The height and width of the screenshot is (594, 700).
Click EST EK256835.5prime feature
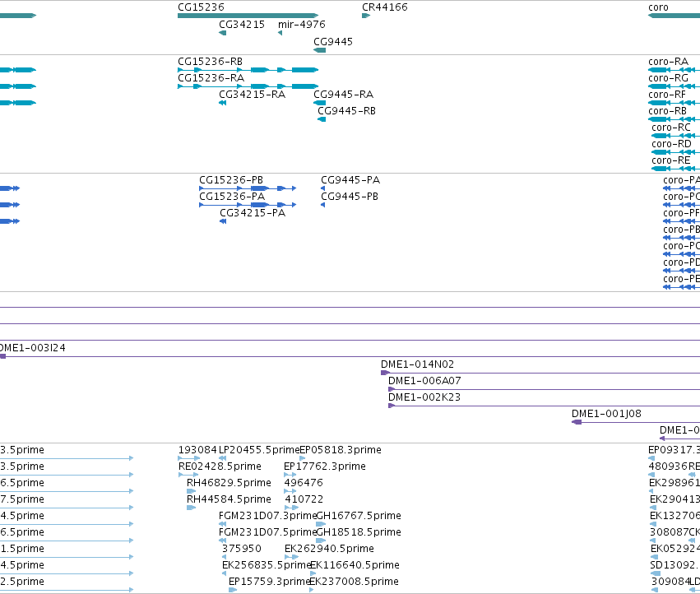click(225, 573)
